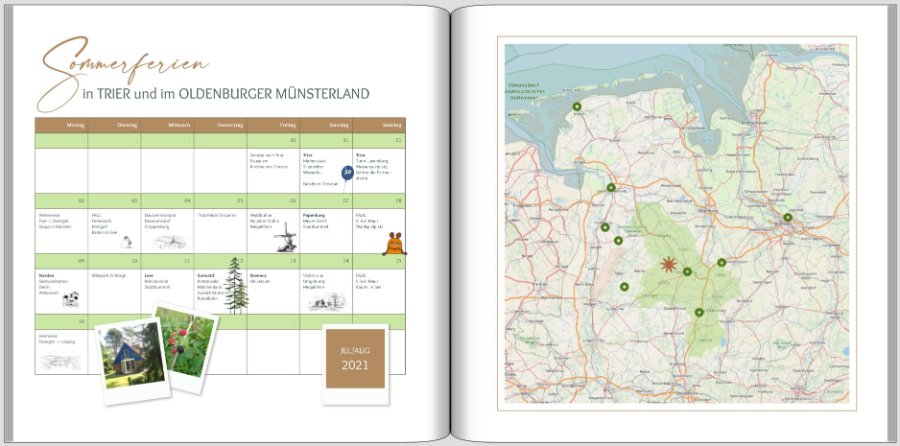This screenshot has width=900, height=446.
Task: Select the green map marker at Bremen
Action: (788, 218)
